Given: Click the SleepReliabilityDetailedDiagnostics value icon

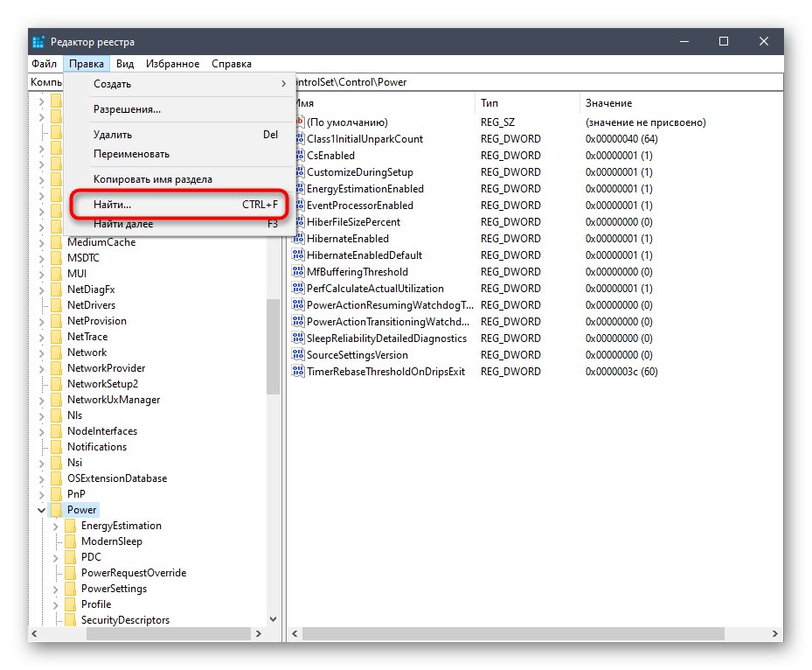Looking at the screenshot, I should click(x=298, y=338).
